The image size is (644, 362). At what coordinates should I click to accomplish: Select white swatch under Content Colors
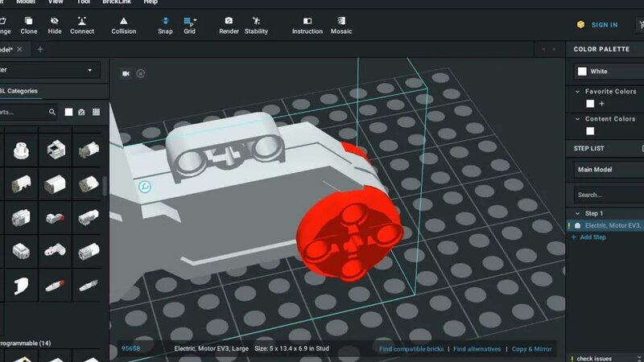click(590, 131)
